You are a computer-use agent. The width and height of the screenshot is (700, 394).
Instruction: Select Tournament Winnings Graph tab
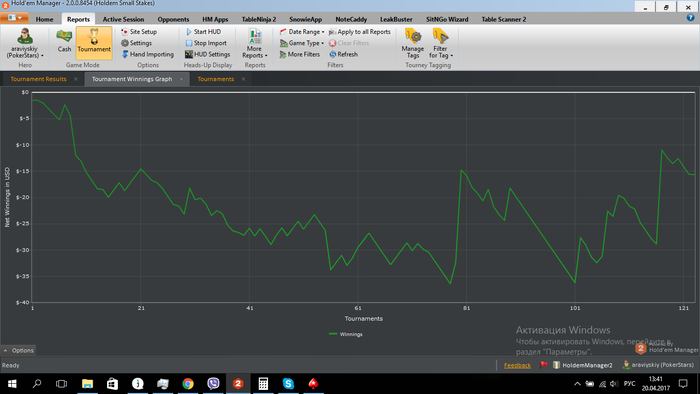[x=132, y=79]
